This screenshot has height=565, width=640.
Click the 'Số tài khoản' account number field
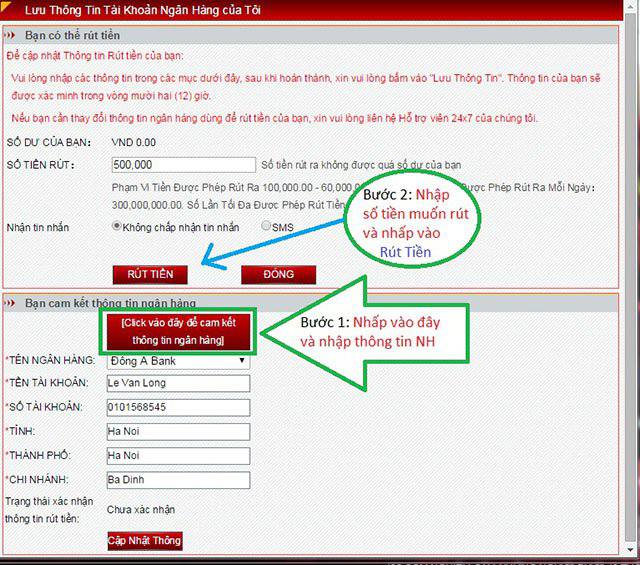[x=178, y=407]
